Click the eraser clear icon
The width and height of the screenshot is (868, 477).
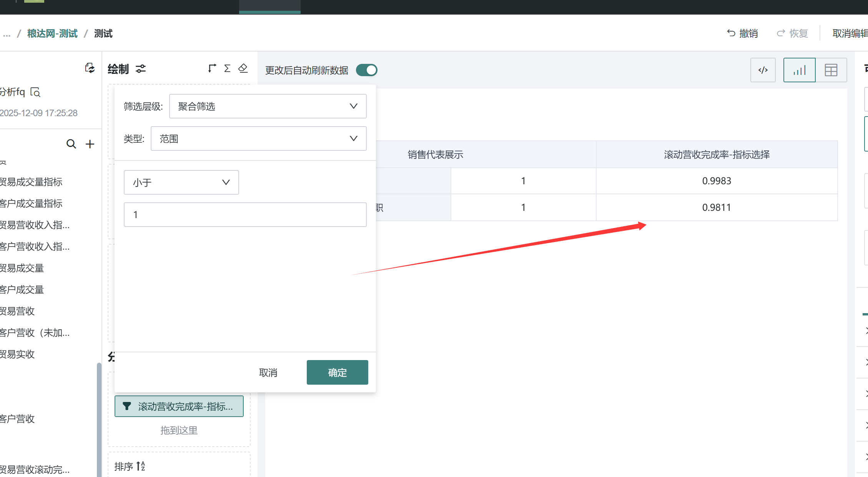click(x=243, y=68)
